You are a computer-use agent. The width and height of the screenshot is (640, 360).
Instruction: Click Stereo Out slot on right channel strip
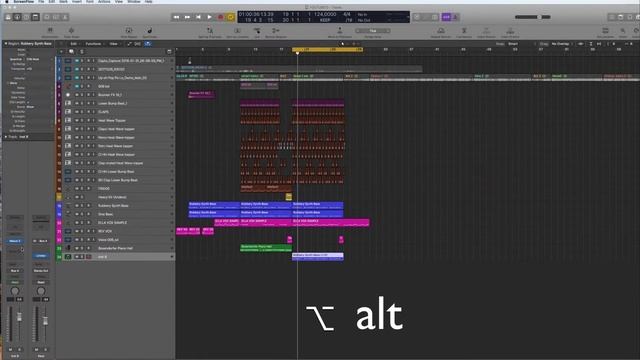coord(41,271)
